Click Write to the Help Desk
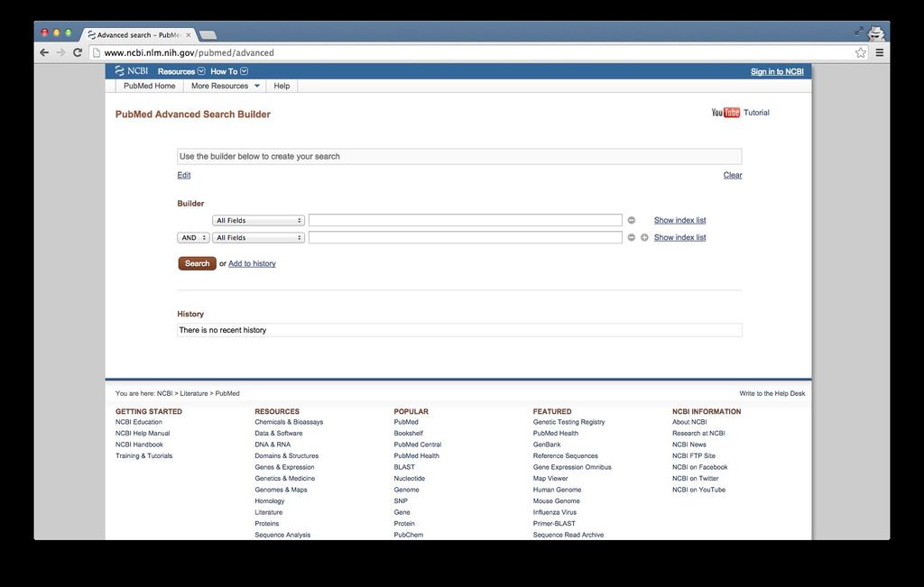Screen dimensions: 924x587 772,393
